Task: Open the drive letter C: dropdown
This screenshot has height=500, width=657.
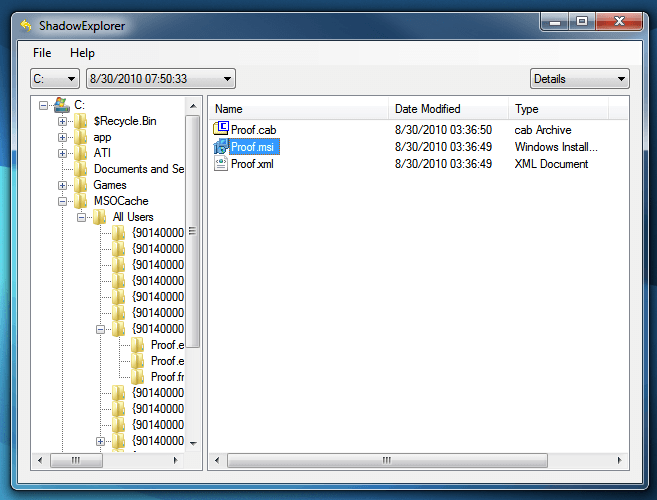Action: [x=55, y=79]
